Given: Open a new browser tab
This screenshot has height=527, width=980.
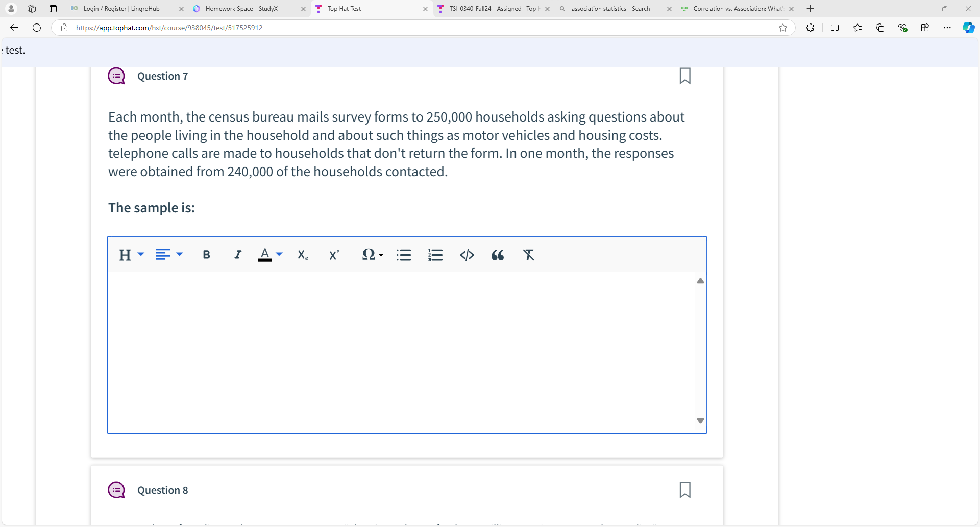Looking at the screenshot, I should coord(810,9).
